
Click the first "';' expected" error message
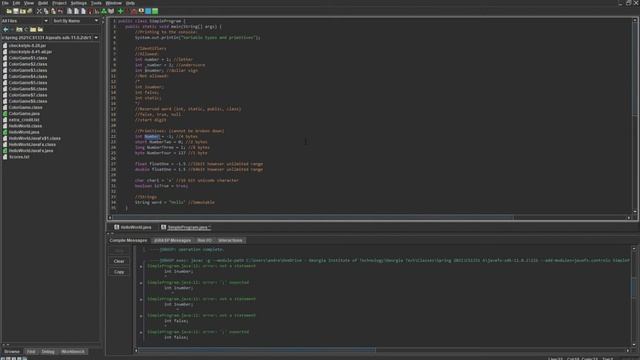pyautogui.click(x=198, y=282)
